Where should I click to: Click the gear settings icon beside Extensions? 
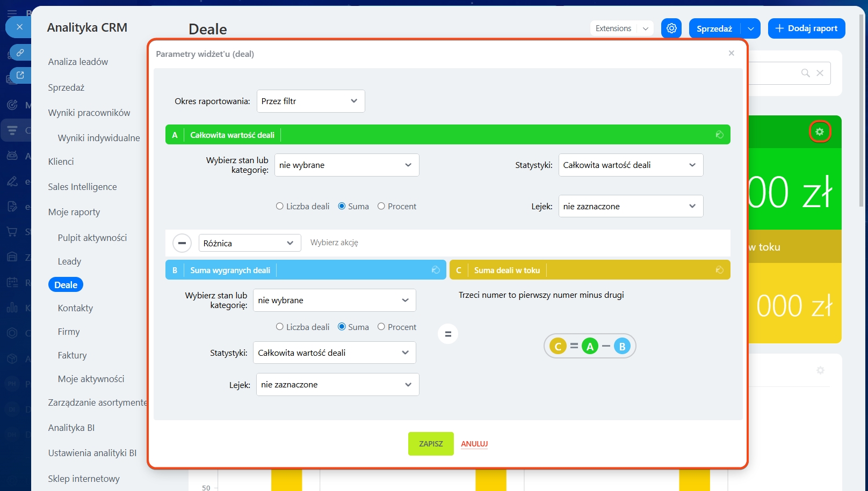click(x=671, y=28)
